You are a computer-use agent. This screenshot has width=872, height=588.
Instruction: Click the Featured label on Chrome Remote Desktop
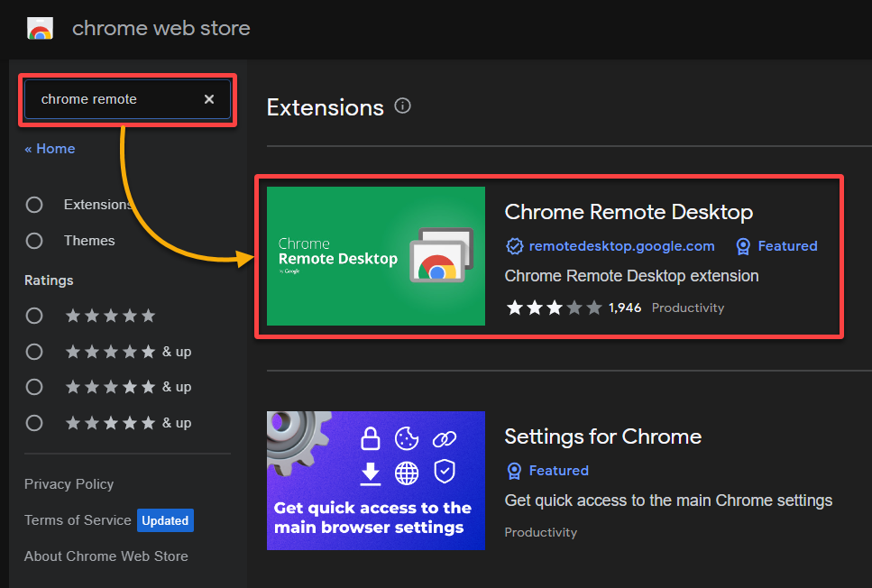pyautogui.click(x=787, y=246)
